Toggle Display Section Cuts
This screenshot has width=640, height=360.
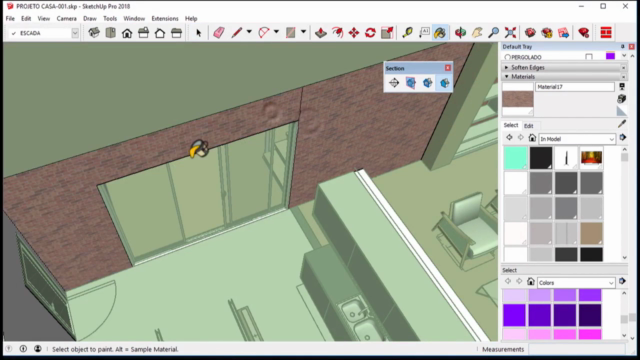(x=427, y=83)
